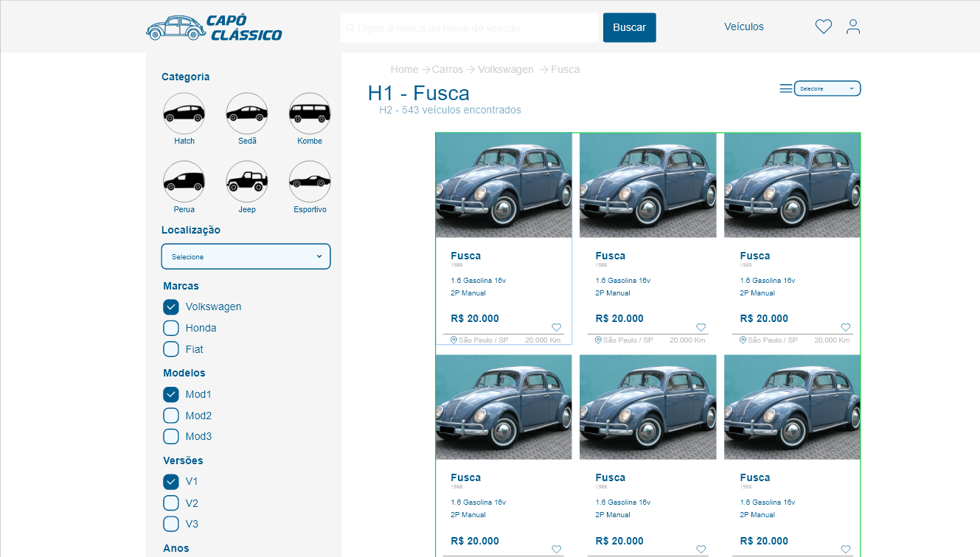Open the sort order dropdown
Viewport: 980px width, 557px height.
pos(827,88)
